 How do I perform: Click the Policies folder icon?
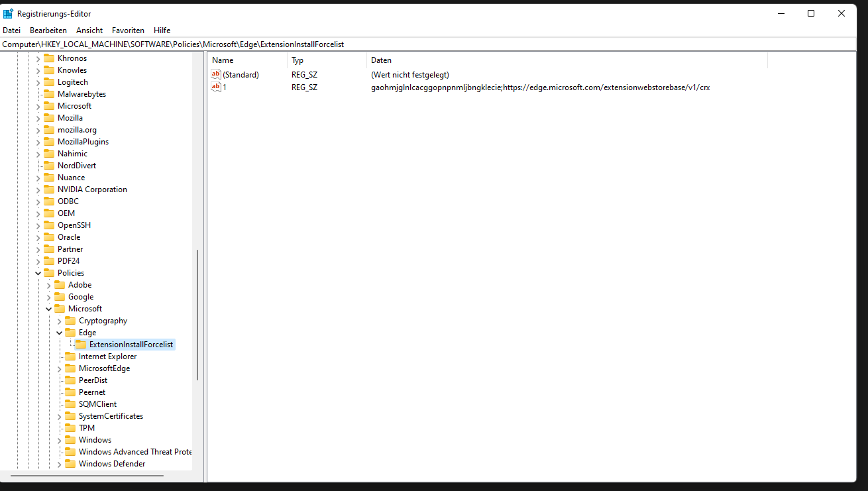(49, 273)
